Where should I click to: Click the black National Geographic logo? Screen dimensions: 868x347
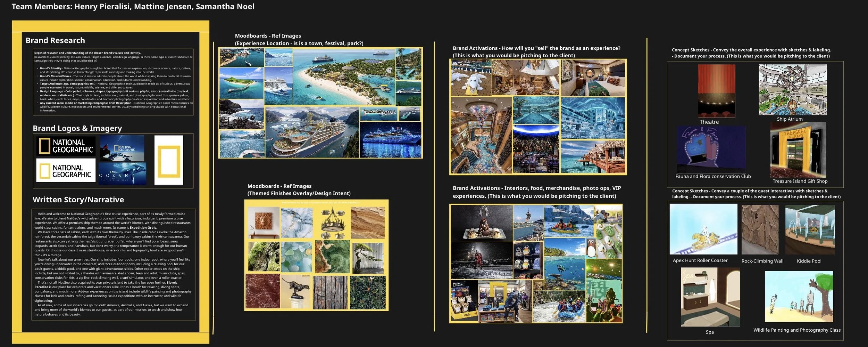tap(66, 146)
